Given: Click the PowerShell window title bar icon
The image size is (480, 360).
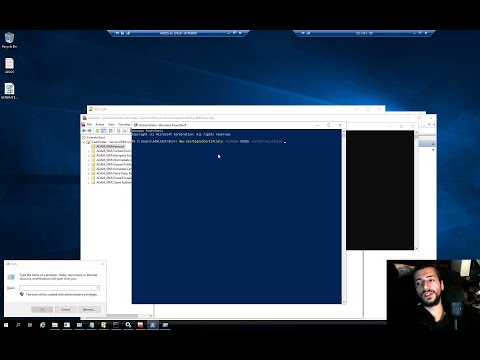Looking at the screenshot, I should point(136,125).
